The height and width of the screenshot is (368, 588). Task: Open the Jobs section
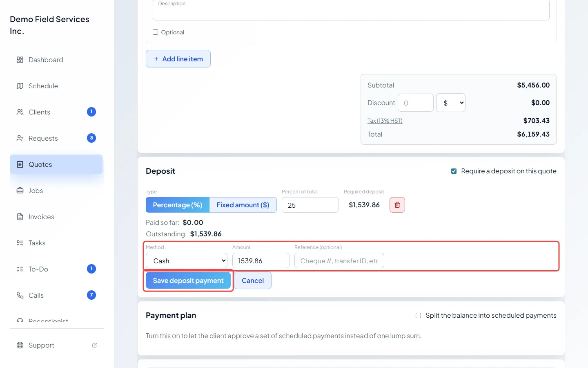(56, 191)
